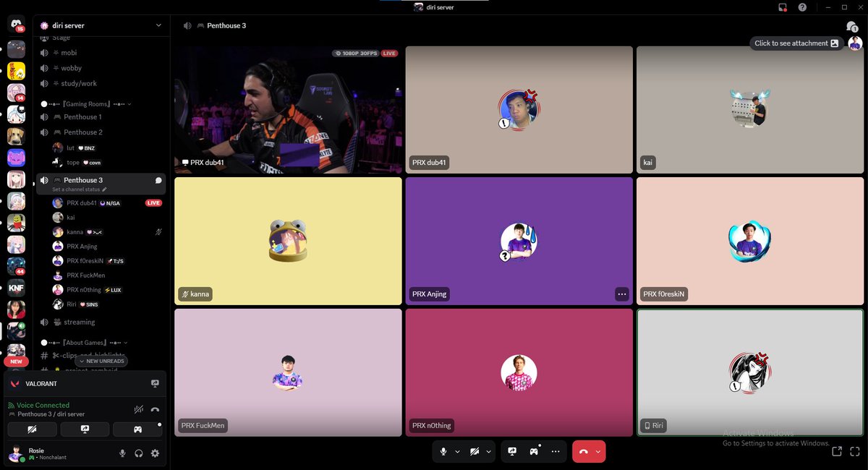Share your screen from the voice panel
This screenshot has height=470, width=868.
pos(85,430)
